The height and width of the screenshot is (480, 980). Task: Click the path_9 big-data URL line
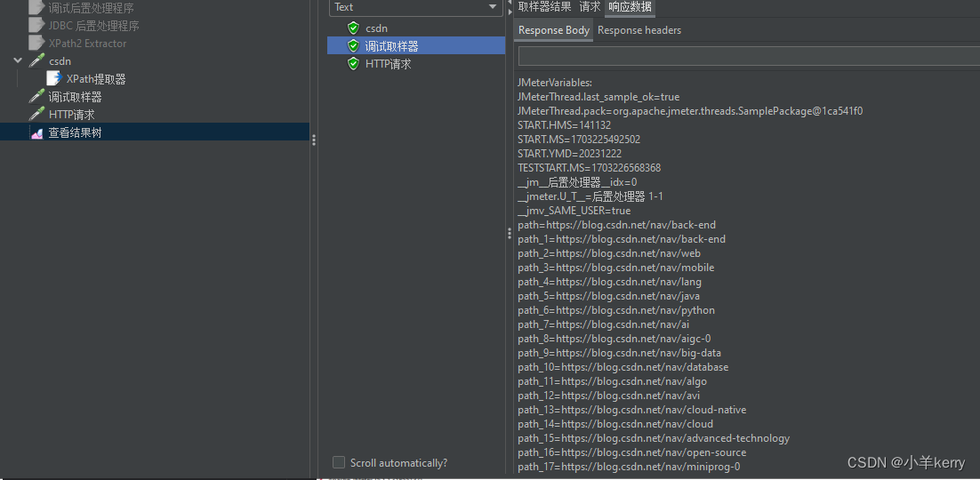(x=619, y=353)
